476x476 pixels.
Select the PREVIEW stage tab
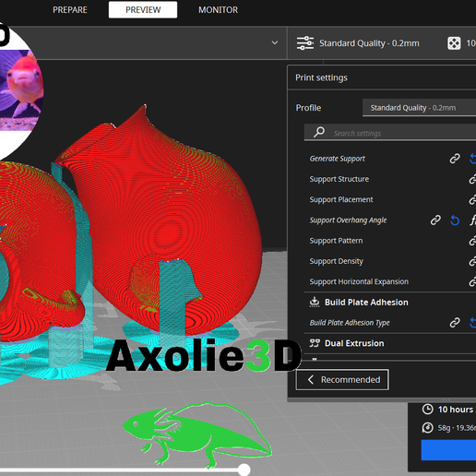tap(143, 10)
